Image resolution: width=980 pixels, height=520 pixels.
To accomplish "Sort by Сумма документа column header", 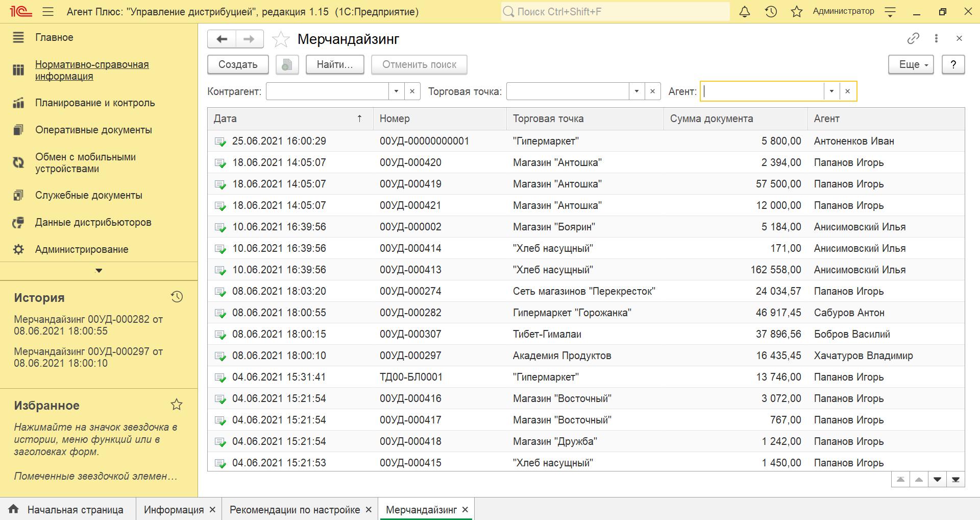I will [x=736, y=119].
